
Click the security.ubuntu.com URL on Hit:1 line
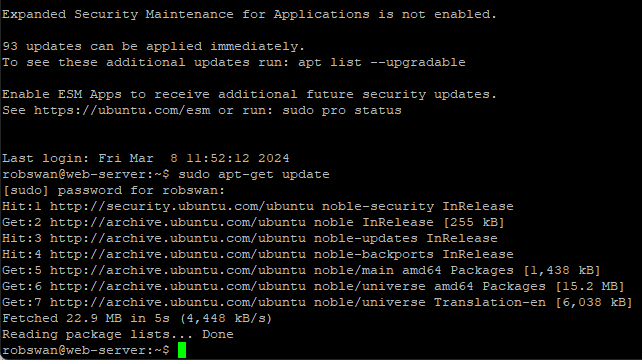point(182,206)
